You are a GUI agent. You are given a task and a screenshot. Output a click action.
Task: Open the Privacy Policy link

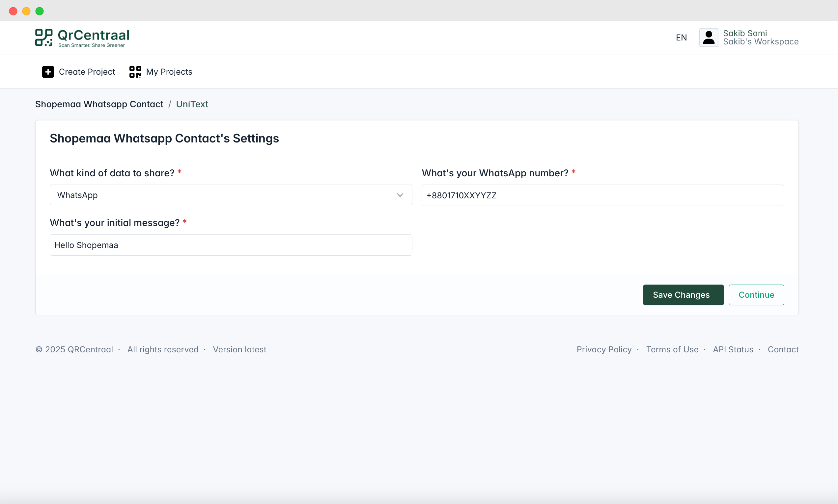tap(604, 349)
